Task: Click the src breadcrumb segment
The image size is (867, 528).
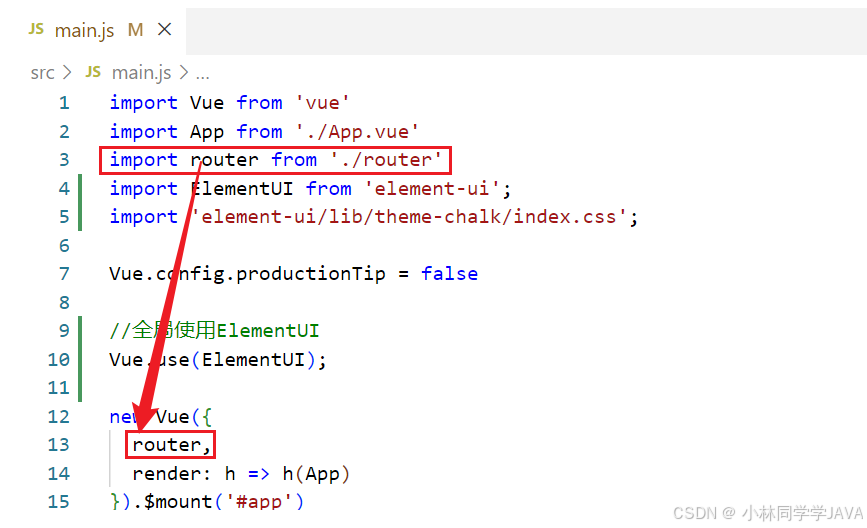Action: pos(43,72)
